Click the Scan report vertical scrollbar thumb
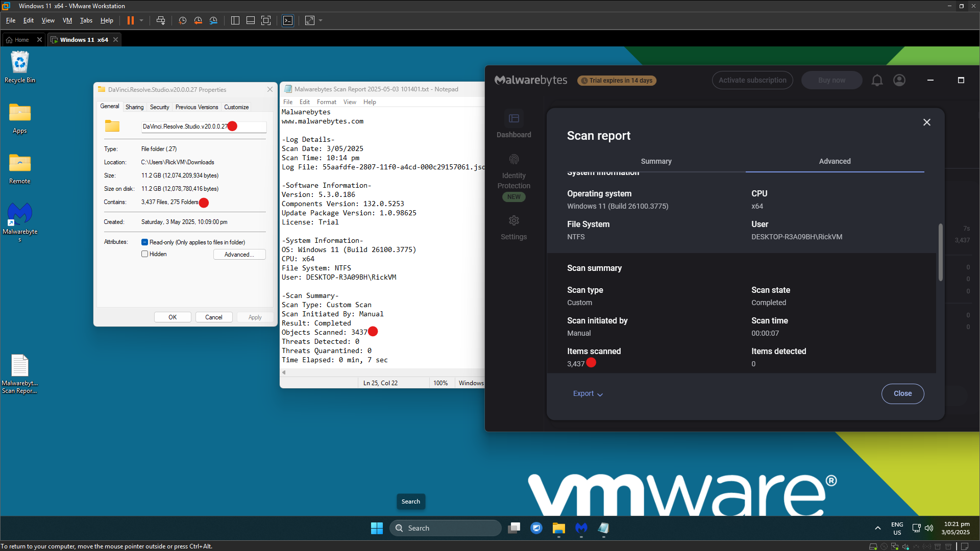 click(940, 252)
